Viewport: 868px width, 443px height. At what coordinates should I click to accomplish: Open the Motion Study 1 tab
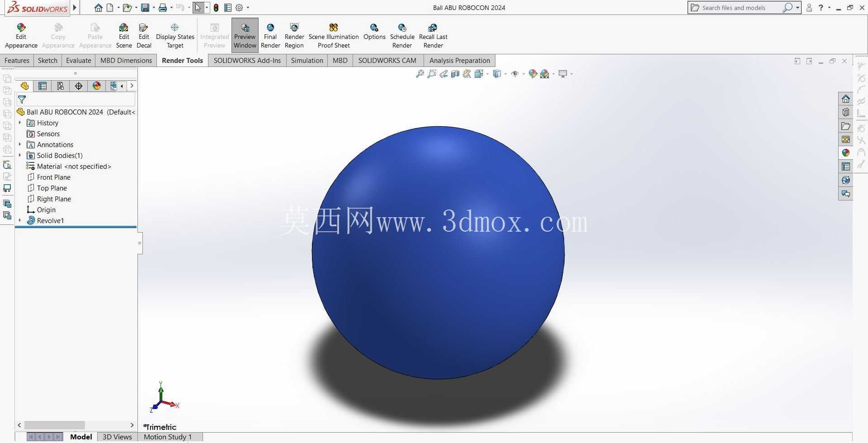pyautogui.click(x=168, y=437)
